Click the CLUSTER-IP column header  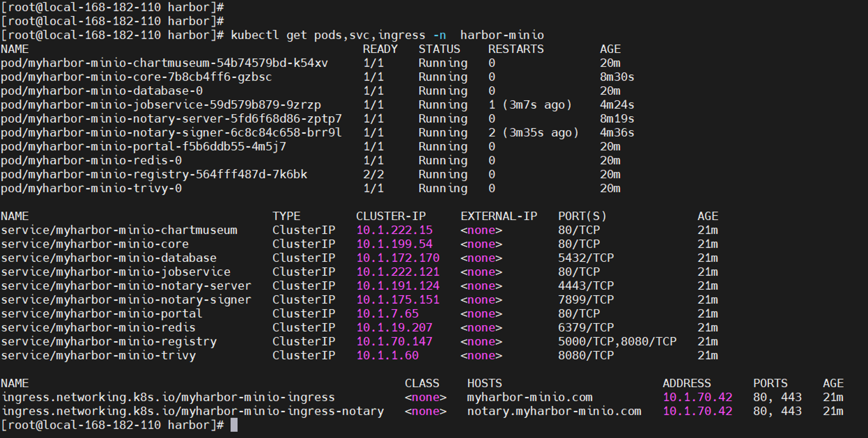391,216
